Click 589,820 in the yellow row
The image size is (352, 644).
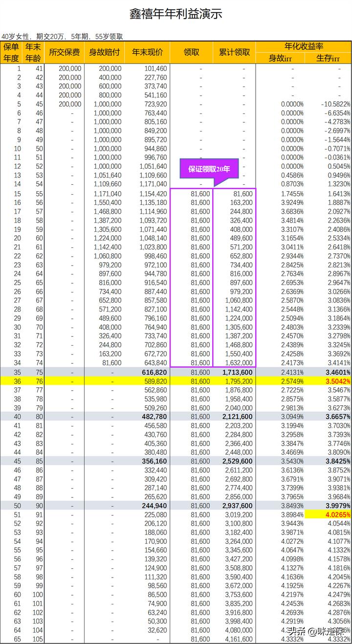pyautogui.click(x=155, y=381)
